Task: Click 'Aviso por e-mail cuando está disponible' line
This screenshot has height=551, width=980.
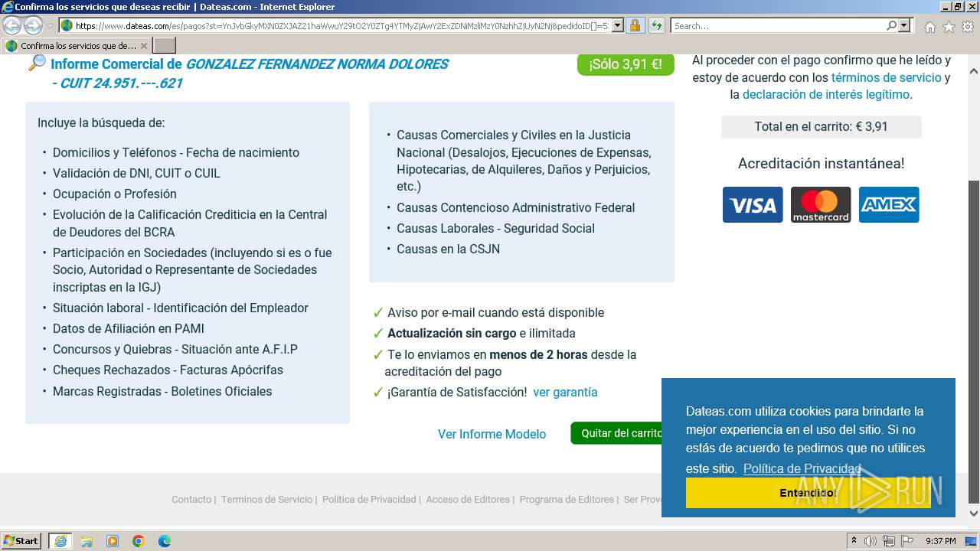Action: point(495,312)
